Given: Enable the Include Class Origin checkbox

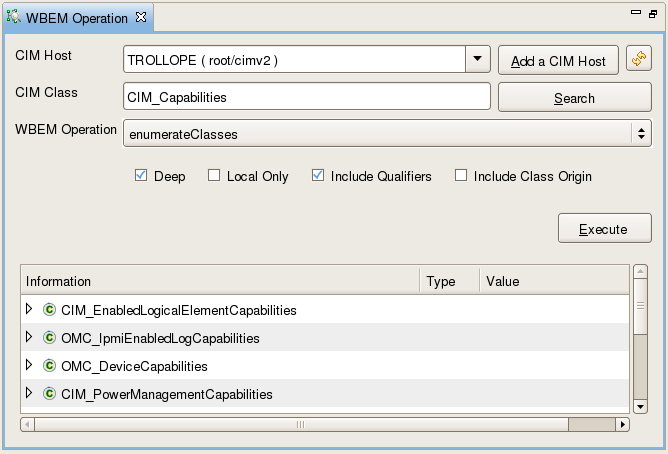Looking at the screenshot, I should point(461,175).
